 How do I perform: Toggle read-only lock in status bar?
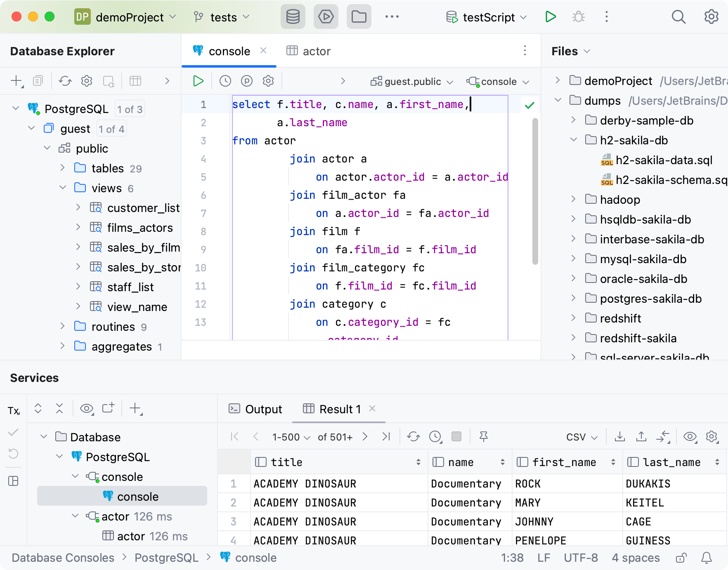[681, 558]
